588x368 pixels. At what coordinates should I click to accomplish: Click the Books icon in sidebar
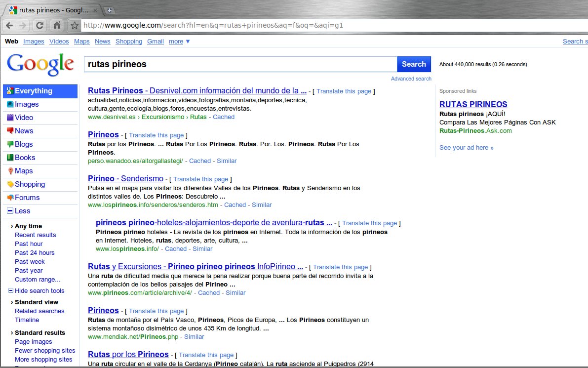coord(10,158)
